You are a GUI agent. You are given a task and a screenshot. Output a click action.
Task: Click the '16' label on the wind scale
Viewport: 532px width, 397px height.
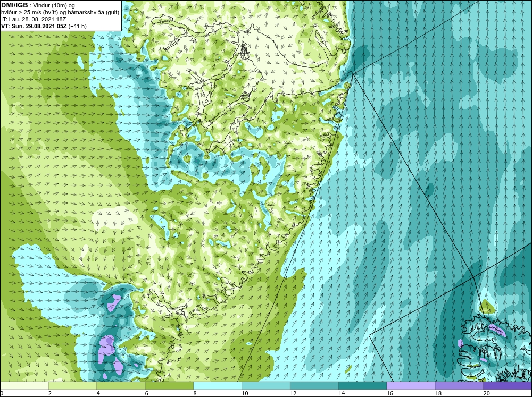390,393
